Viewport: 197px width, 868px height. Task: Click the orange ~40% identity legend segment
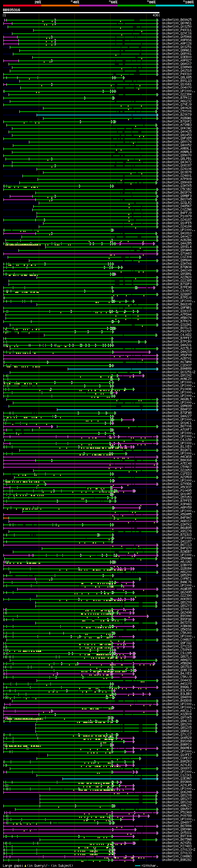click(x=60, y=6)
